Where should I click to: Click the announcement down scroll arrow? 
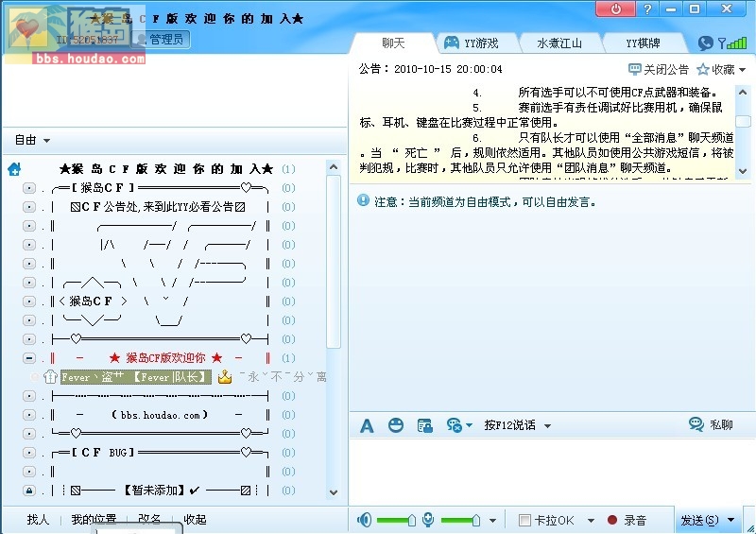click(x=743, y=171)
